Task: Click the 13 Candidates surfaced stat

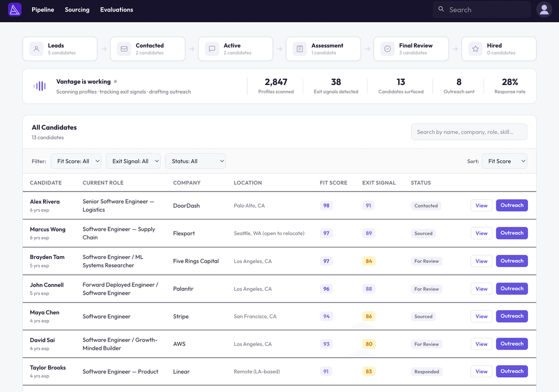Action: (x=401, y=86)
